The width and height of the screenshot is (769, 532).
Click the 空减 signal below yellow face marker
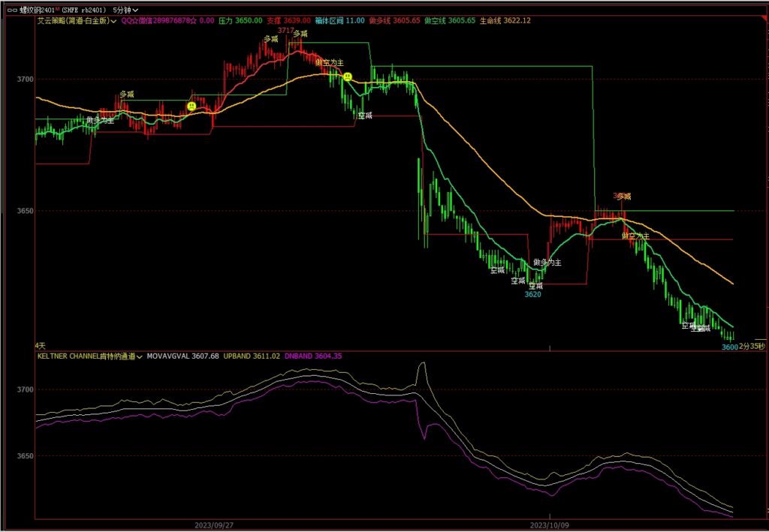pyautogui.click(x=365, y=115)
